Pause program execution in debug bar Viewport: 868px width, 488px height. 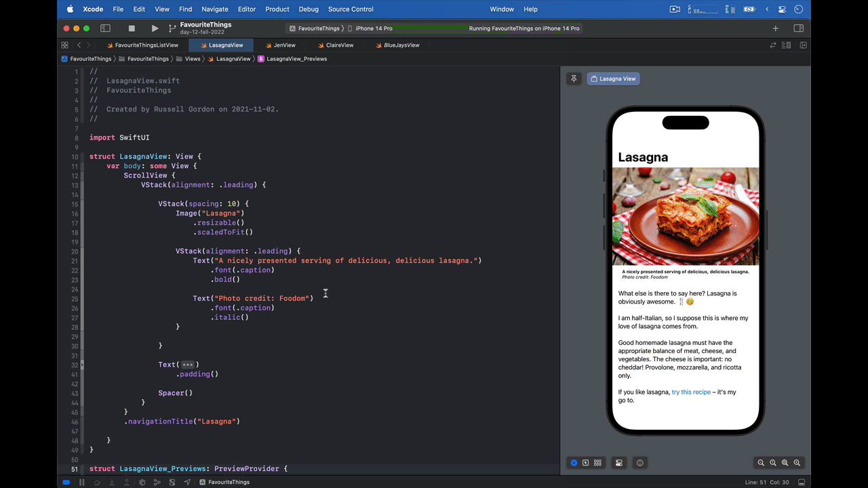click(x=82, y=483)
